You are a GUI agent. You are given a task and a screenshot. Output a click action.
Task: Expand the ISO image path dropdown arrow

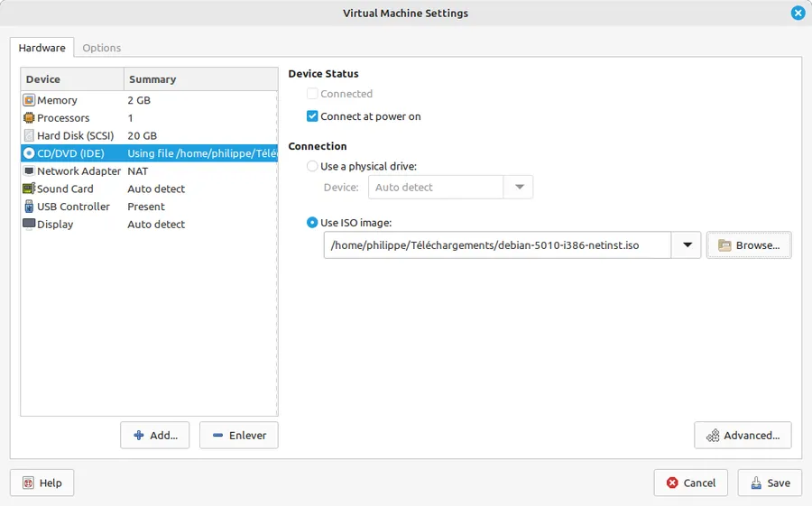[687, 245]
